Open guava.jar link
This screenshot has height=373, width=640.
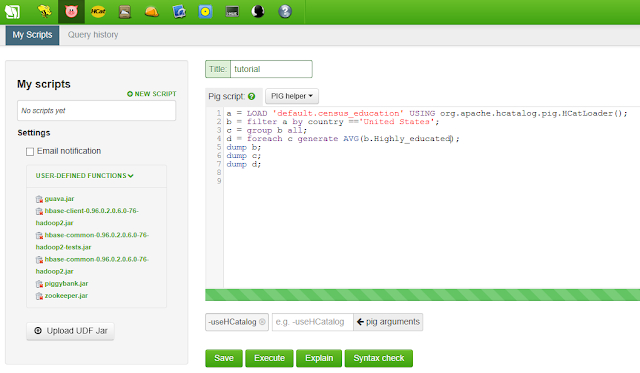(59, 199)
